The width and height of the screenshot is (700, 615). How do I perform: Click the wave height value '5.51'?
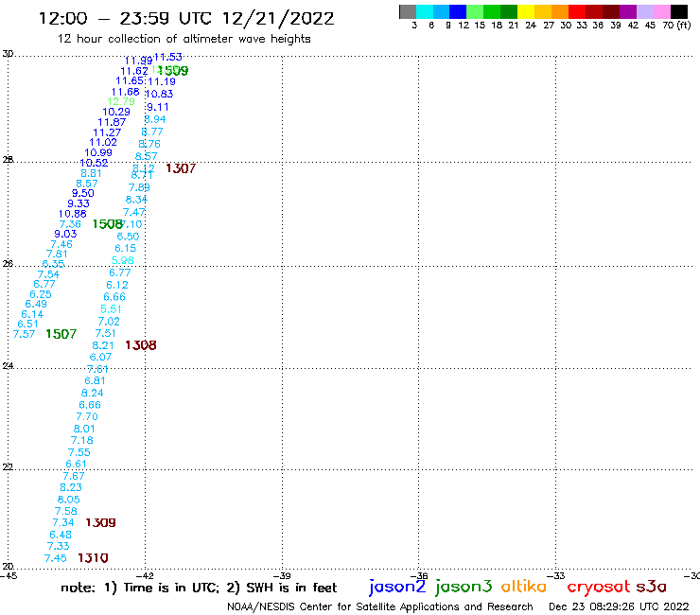111,309
